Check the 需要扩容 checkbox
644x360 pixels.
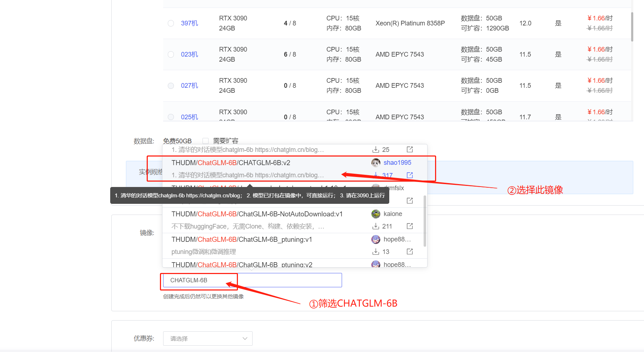coord(205,141)
